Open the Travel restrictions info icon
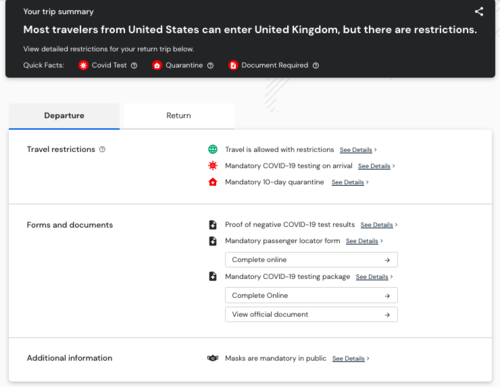500x387 pixels. point(102,149)
